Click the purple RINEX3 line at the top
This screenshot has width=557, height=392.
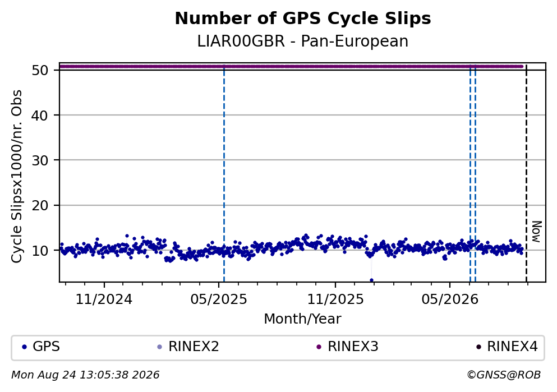pos(291,66)
